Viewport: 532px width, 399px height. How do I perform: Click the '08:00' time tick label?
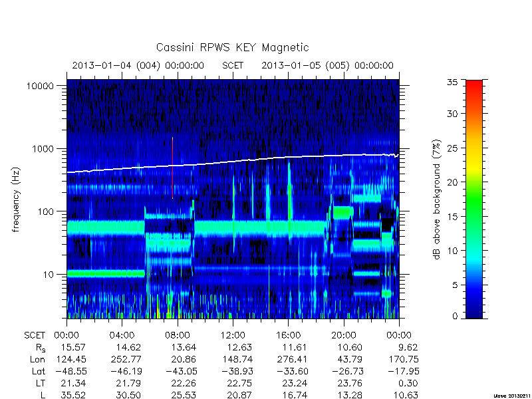178,336
